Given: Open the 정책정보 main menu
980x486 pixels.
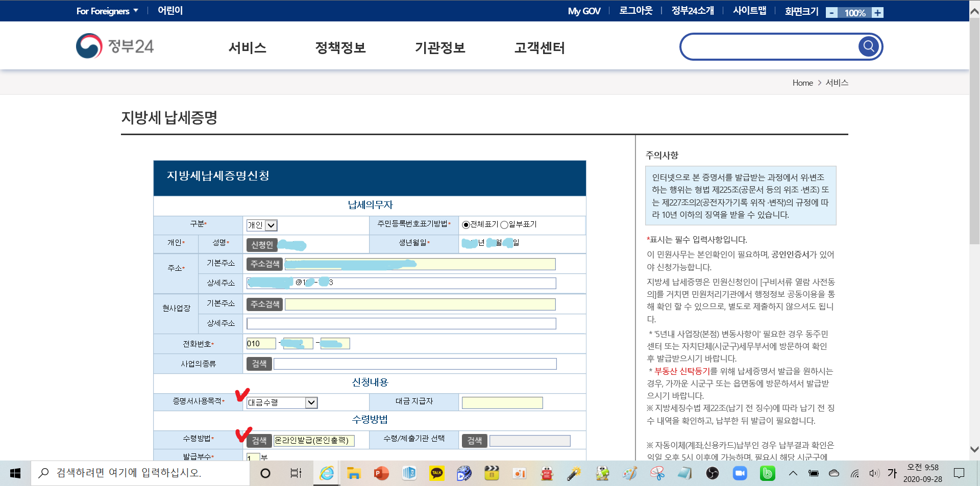Looking at the screenshot, I should [340, 48].
